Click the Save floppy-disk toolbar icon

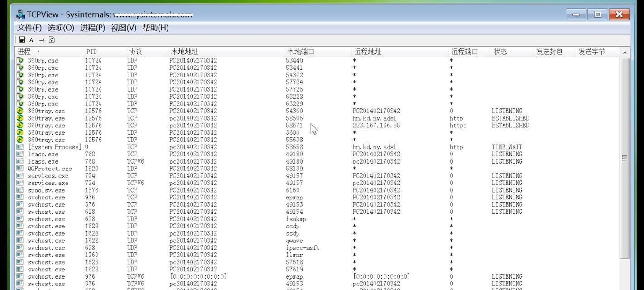click(x=22, y=40)
